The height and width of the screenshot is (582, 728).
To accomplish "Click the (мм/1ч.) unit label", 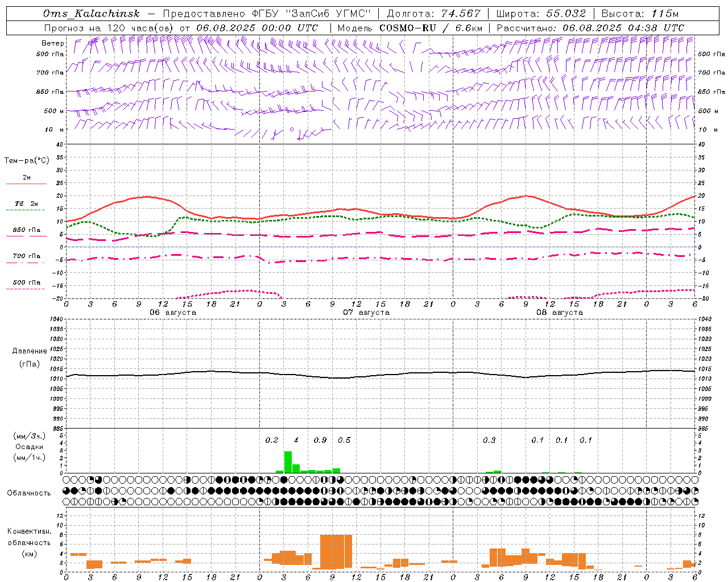I will [x=30, y=458].
